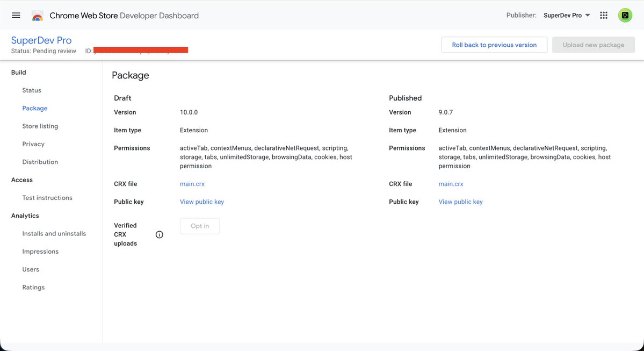Click the publisher account avatar
Screen dimensions: 644x351
(625, 15)
